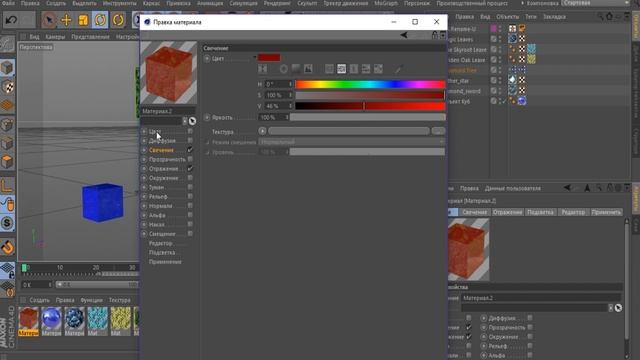640x360 pixels.
Task: Open the Редактор page in material editor
Action: pyautogui.click(x=160, y=243)
